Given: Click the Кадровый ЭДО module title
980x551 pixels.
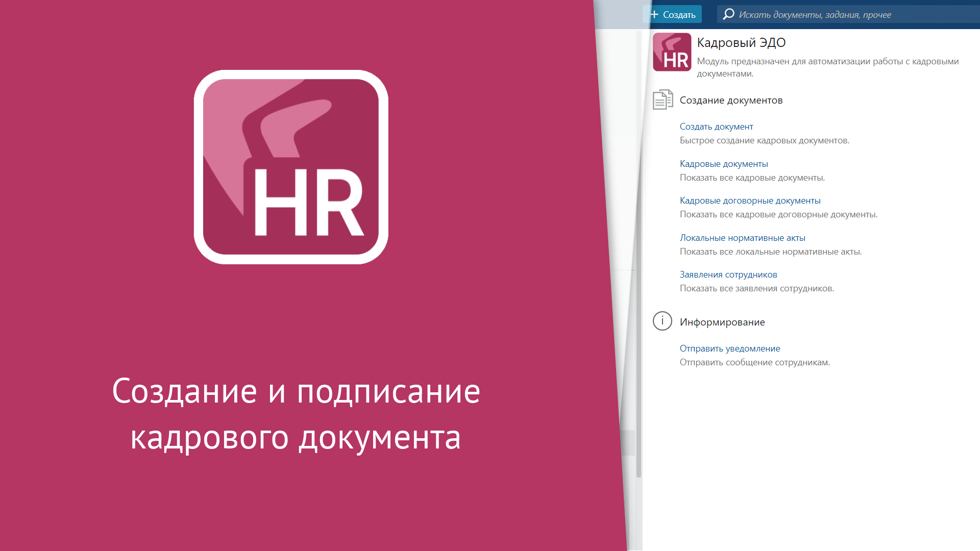Looking at the screenshot, I should click(x=741, y=43).
